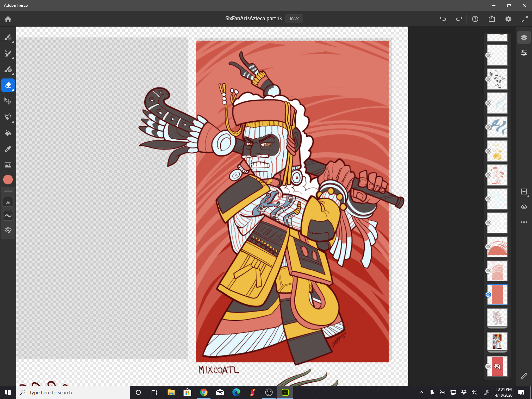Select the dark blue swirls layer thumbnail

click(497, 127)
